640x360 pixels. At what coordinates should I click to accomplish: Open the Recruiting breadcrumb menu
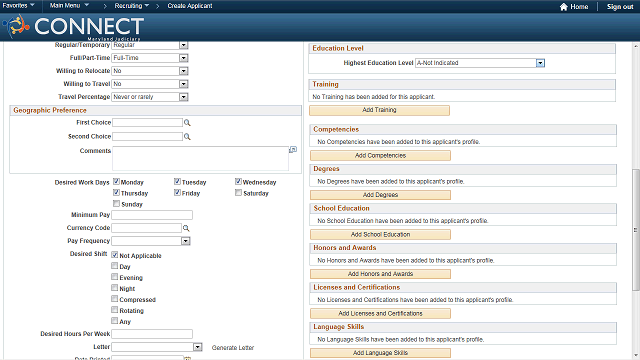pos(131,6)
